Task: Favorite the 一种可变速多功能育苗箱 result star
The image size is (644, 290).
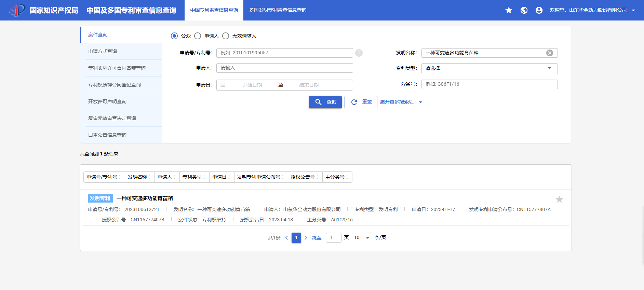Action: pos(559,199)
